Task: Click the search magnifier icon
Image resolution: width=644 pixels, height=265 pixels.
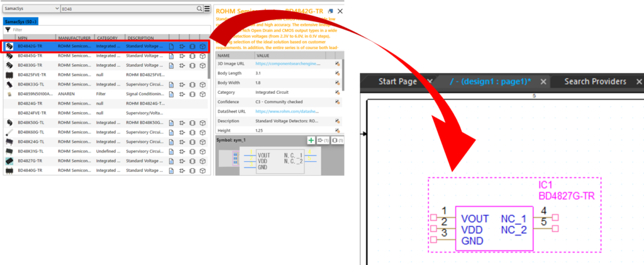Action: click(199, 8)
